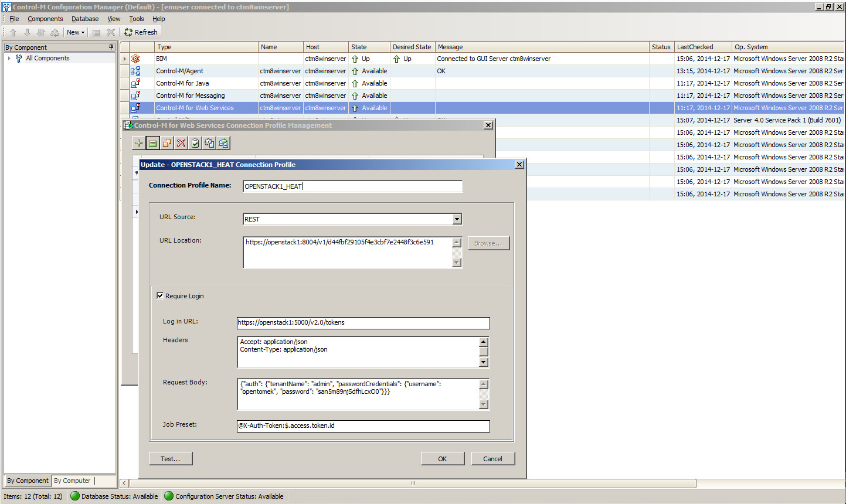This screenshot has width=846, height=504.
Task: Select the Control-M for Java type cell
Action: point(206,83)
